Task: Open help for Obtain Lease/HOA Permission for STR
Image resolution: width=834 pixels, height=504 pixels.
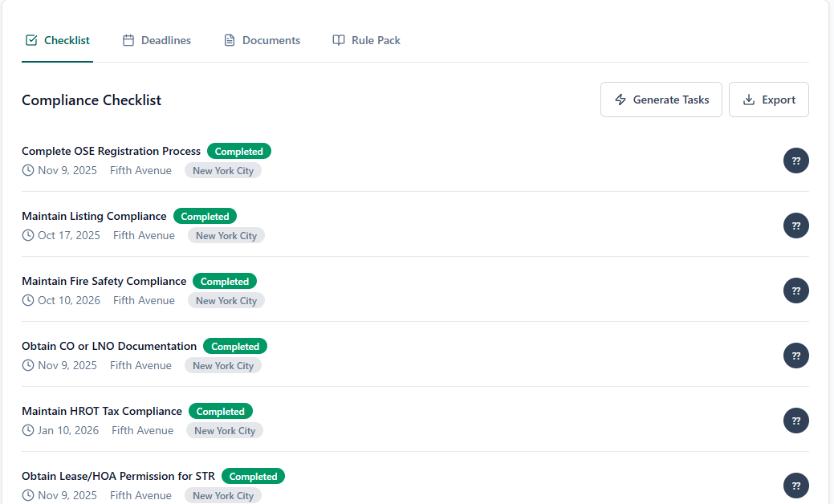Action: (x=795, y=486)
